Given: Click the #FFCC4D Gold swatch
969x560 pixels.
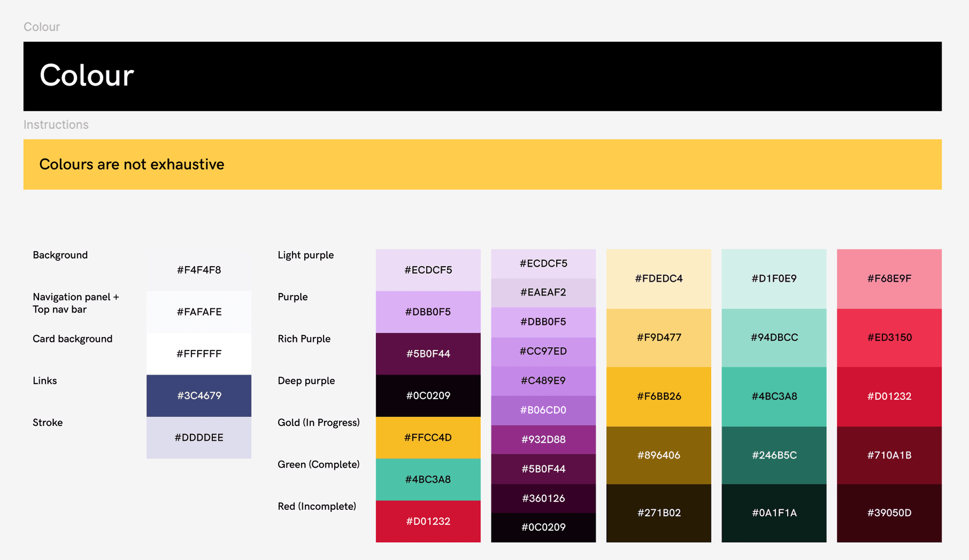Looking at the screenshot, I should (428, 437).
